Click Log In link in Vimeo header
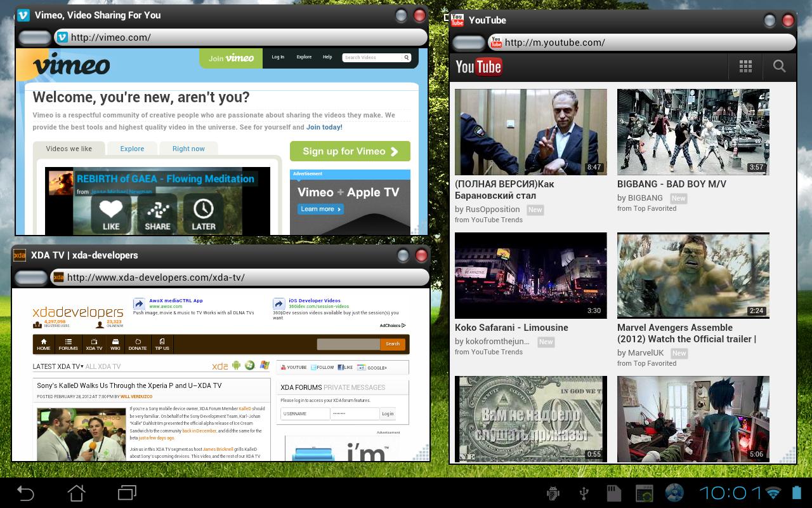Viewport: 812px width, 508px height. click(278, 57)
